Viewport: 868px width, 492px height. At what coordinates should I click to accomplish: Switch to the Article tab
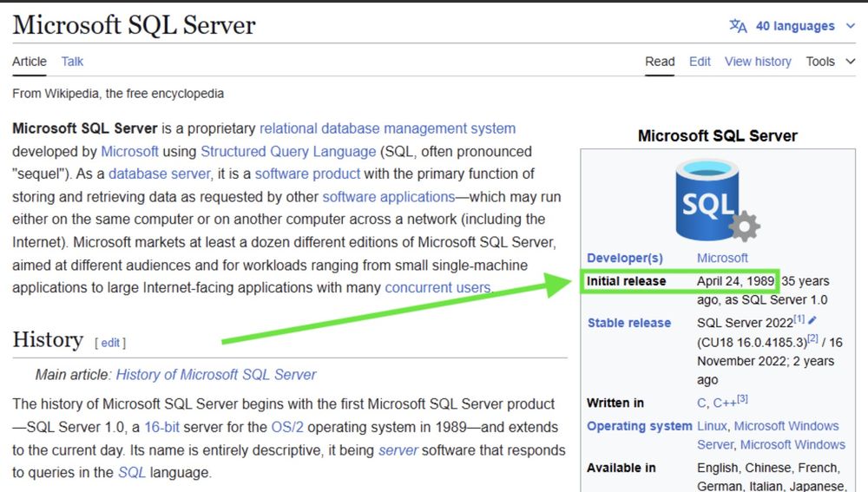pos(30,62)
